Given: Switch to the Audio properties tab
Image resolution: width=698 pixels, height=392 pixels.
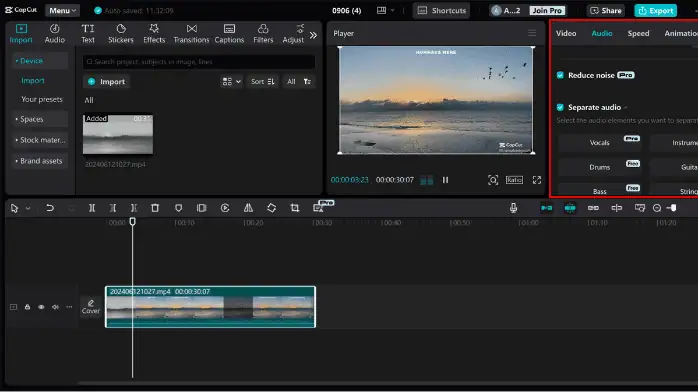Looking at the screenshot, I should pyautogui.click(x=601, y=33).
